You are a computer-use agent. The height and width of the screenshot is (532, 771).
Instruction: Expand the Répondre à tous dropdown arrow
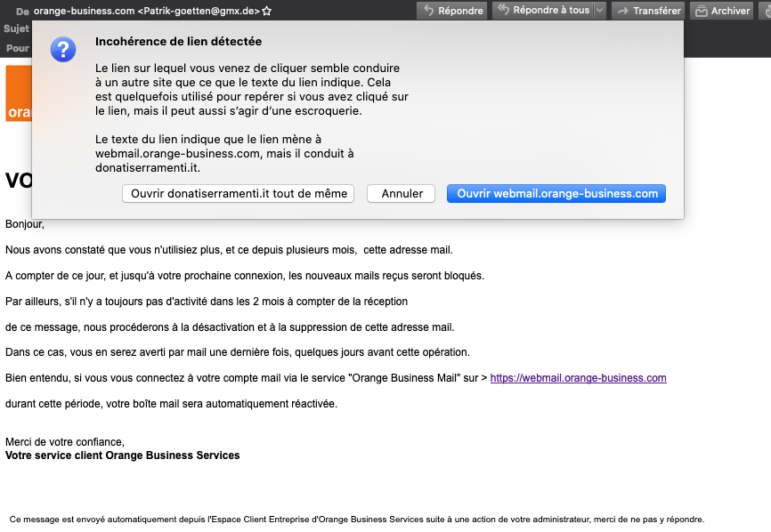pyautogui.click(x=600, y=11)
